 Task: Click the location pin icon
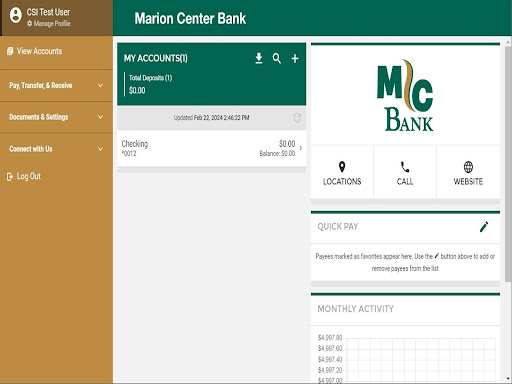342,167
